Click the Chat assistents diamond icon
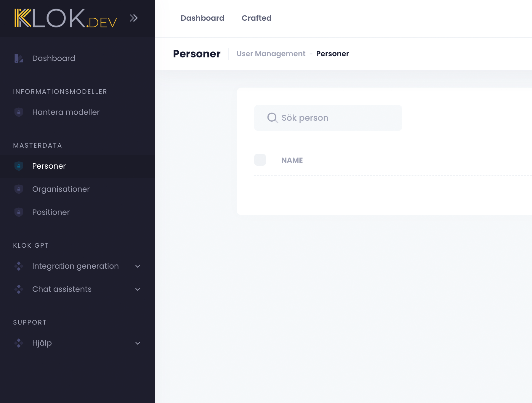This screenshot has height=403, width=532. pos(19,289)
